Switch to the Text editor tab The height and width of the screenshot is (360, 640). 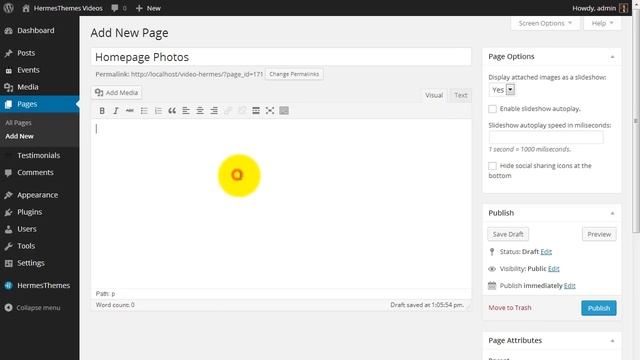[460, 95]
